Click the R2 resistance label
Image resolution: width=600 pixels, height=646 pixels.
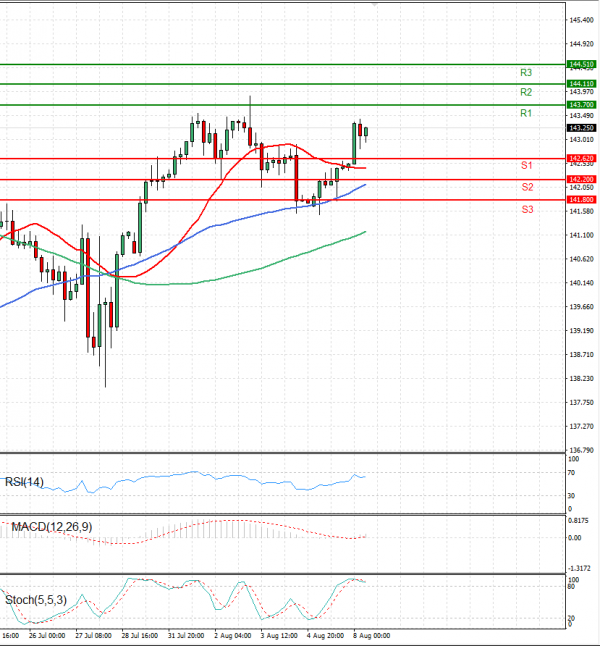[x=526, y=92]
